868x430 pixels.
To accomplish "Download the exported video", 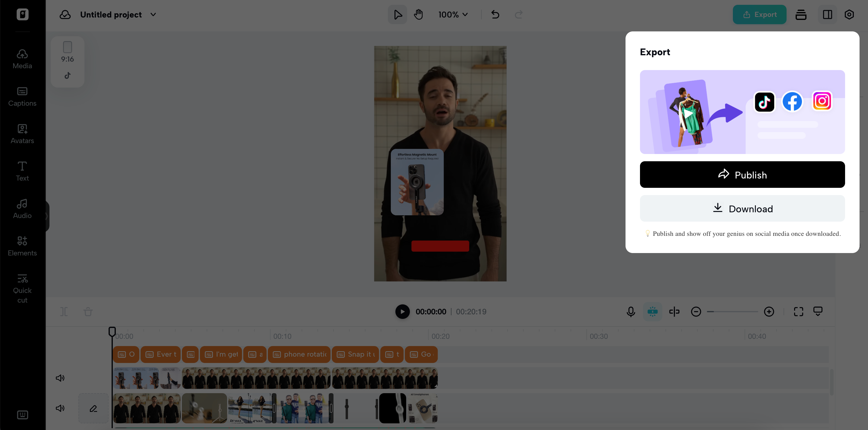I will (742, 208).
